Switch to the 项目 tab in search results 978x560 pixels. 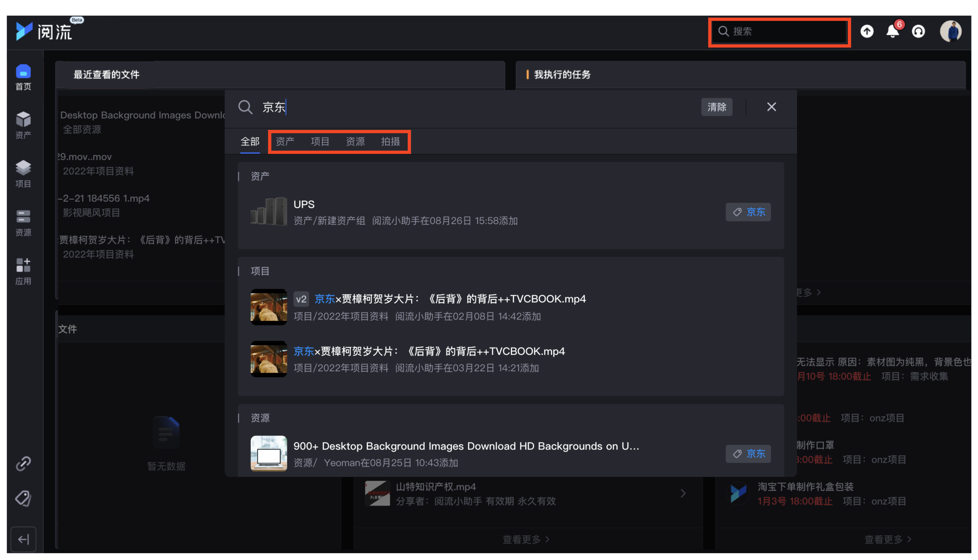pos(320,142)
